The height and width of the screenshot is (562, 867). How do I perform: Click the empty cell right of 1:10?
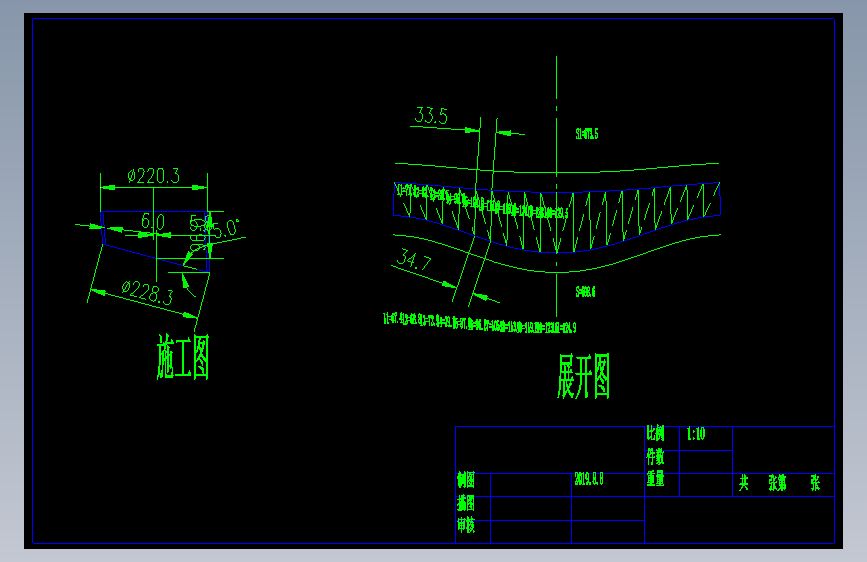click(783, 450)
